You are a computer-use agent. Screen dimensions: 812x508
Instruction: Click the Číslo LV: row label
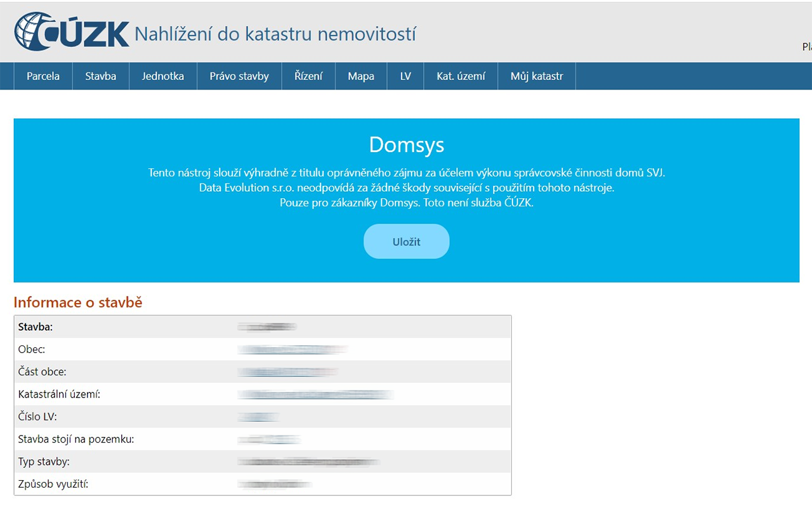pyautogui.click(x=37, y=417)
